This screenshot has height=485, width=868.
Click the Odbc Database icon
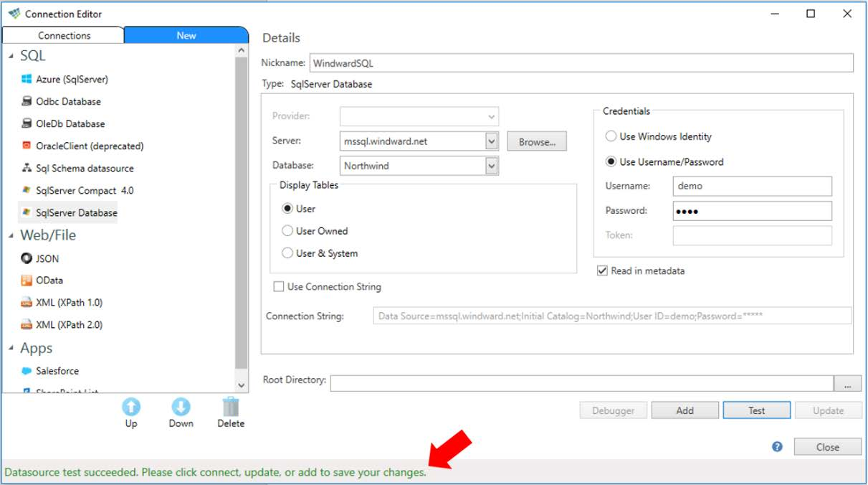click(x=27, y=101)
